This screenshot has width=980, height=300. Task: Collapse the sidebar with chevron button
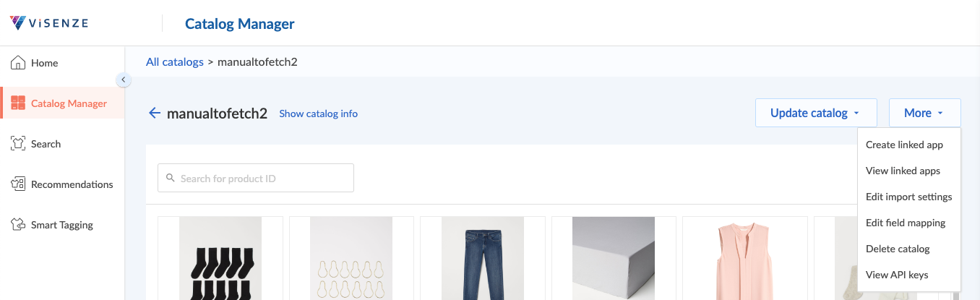click(124, 80)
